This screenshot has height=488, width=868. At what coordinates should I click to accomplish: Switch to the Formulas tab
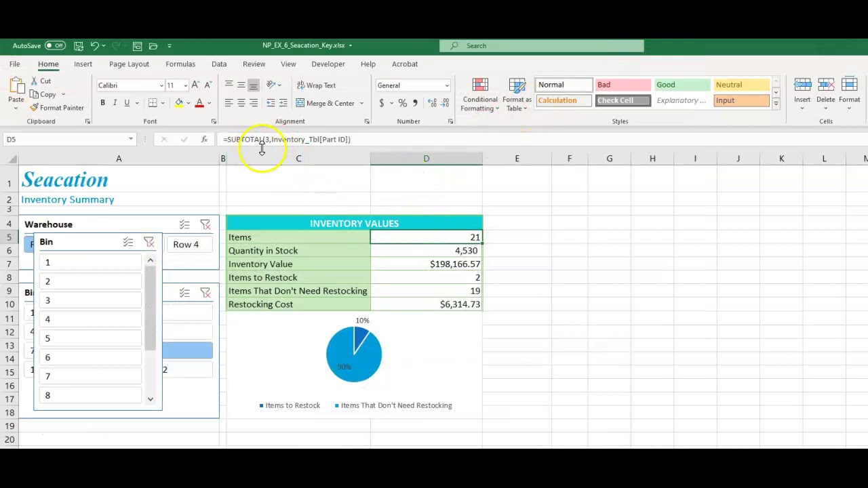tap(180, 64)
